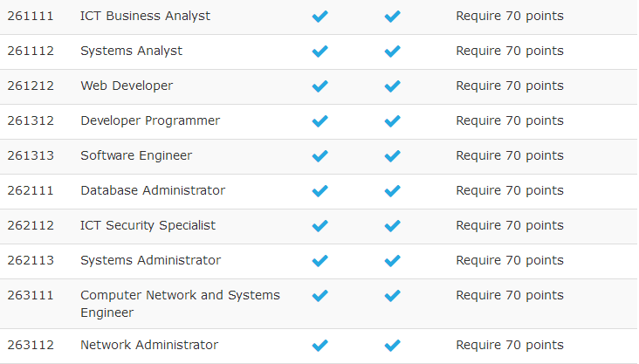Select occupation code 262113
The width and height of the screenshot is (639, 364).
(x=31, y=260)
